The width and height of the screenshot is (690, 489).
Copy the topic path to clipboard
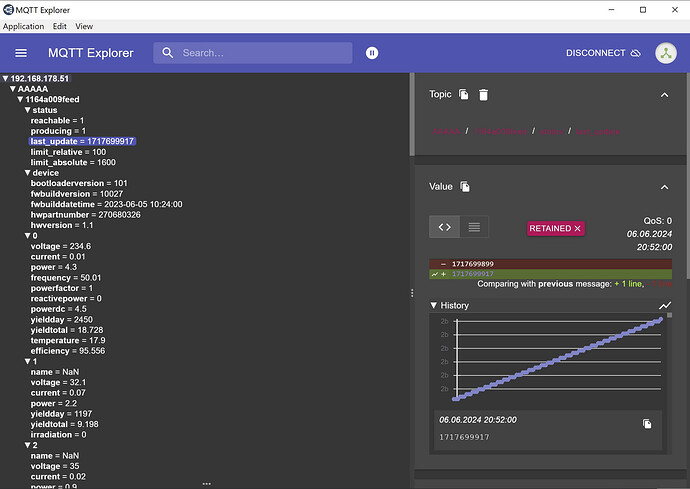(463, 94)
